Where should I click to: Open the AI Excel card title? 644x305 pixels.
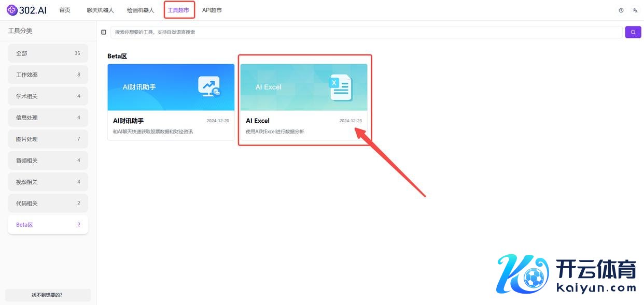pyautogui.click(x=258, y=121)
